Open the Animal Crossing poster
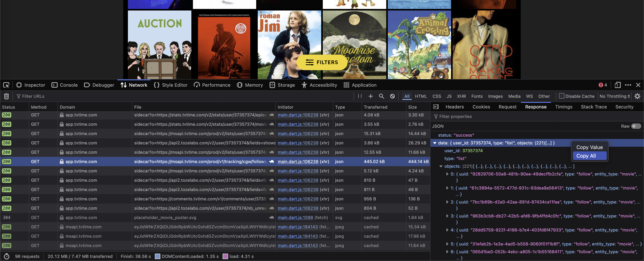The image size is (644, 261). pyautogui.click(x=419, y=45)
